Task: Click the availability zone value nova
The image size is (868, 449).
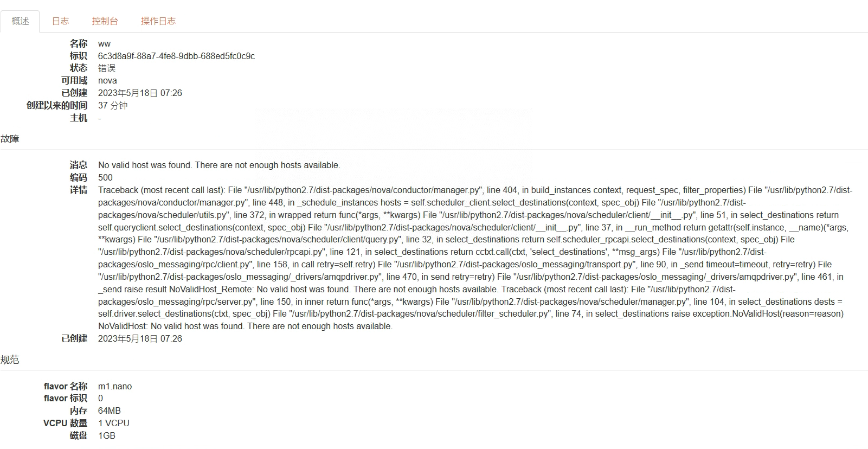Action: click(107, 81)
